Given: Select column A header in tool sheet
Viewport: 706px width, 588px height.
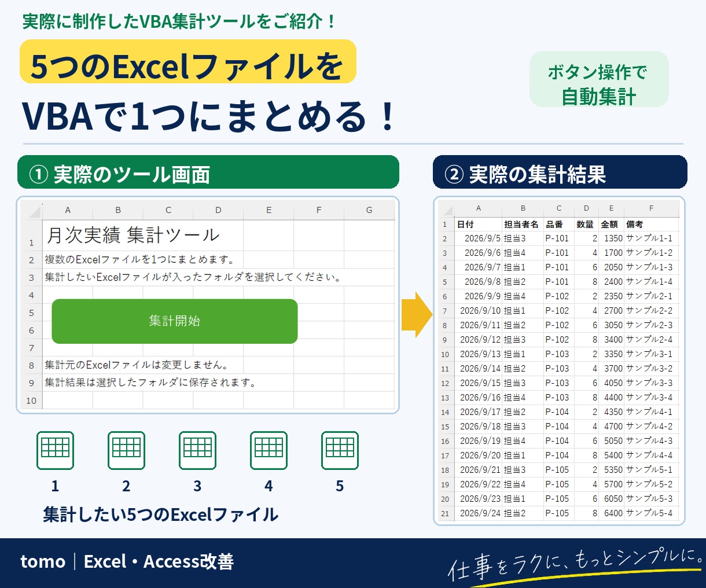Looking at the screenshot, I should (x=68, y=210).
